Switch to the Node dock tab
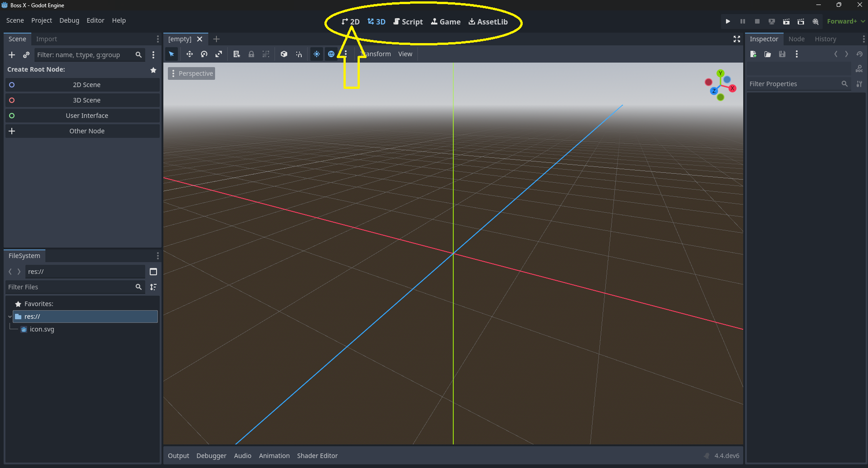Image resolution: width=868 pixels, height=468 pixels. 796,39
